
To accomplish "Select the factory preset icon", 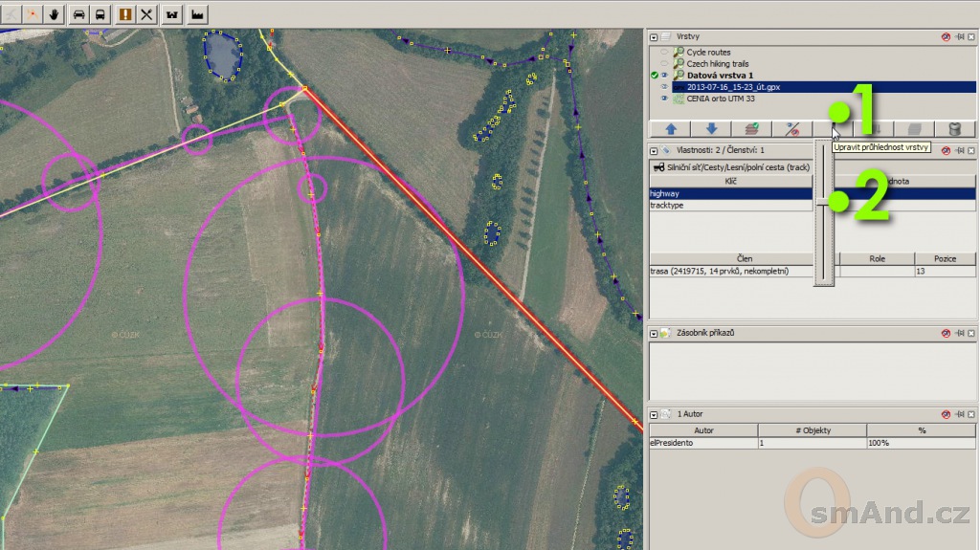I will pos(197,13).
